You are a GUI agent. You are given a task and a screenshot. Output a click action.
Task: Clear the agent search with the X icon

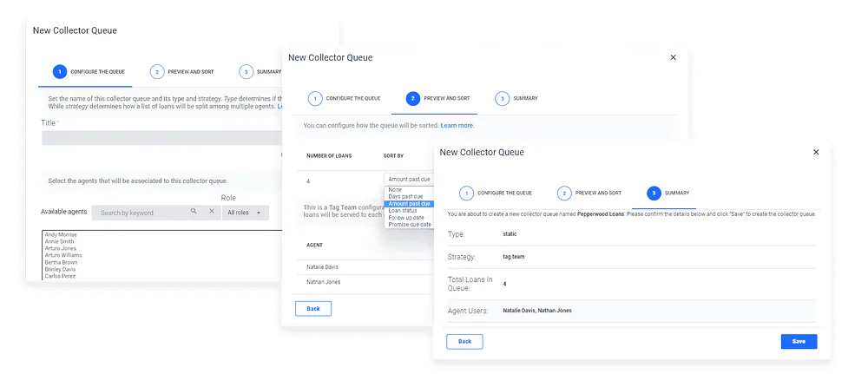coord(212,212)
